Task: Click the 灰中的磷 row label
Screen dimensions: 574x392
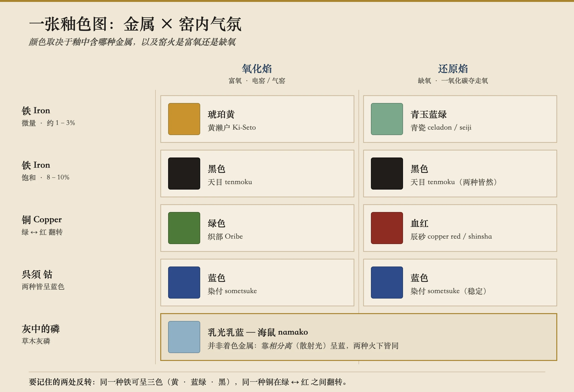Action: (40, 329)
